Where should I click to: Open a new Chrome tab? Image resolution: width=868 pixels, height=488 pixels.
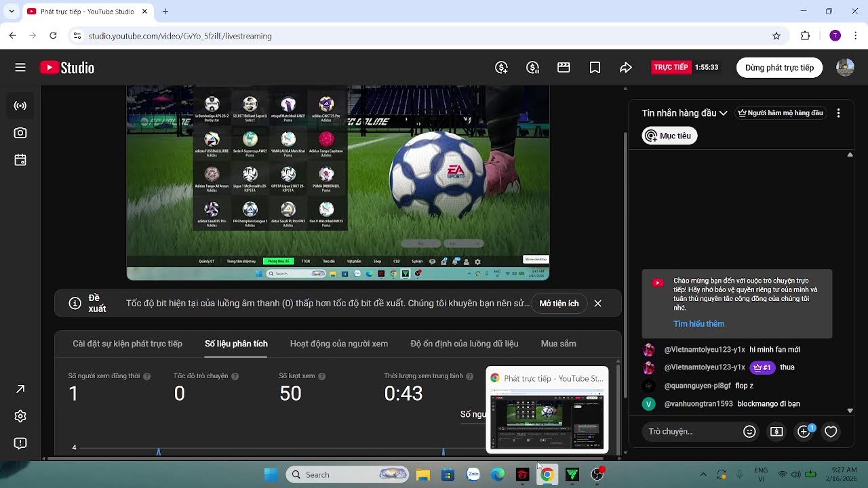165,12
